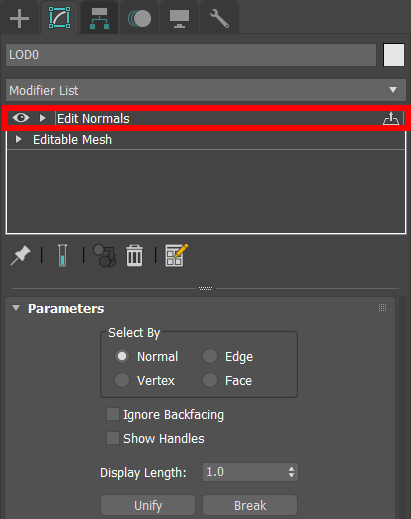Click the Display Length spinner arrows
411x519 pixels.
coord(291,472)
